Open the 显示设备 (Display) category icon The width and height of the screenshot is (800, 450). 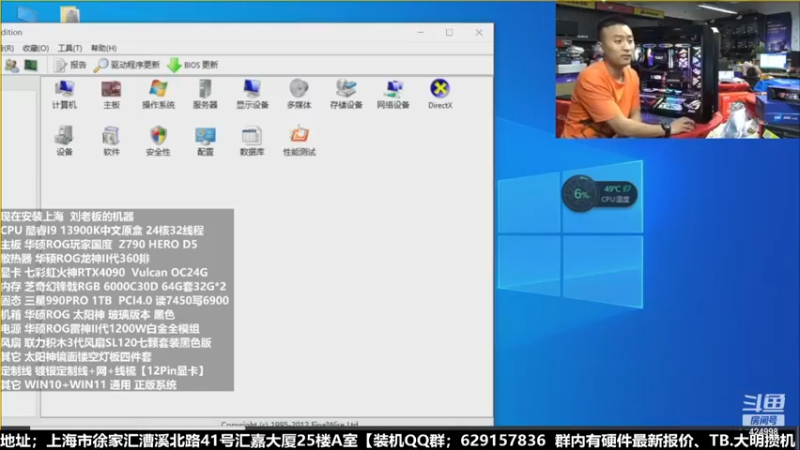[x=252, y=94]
